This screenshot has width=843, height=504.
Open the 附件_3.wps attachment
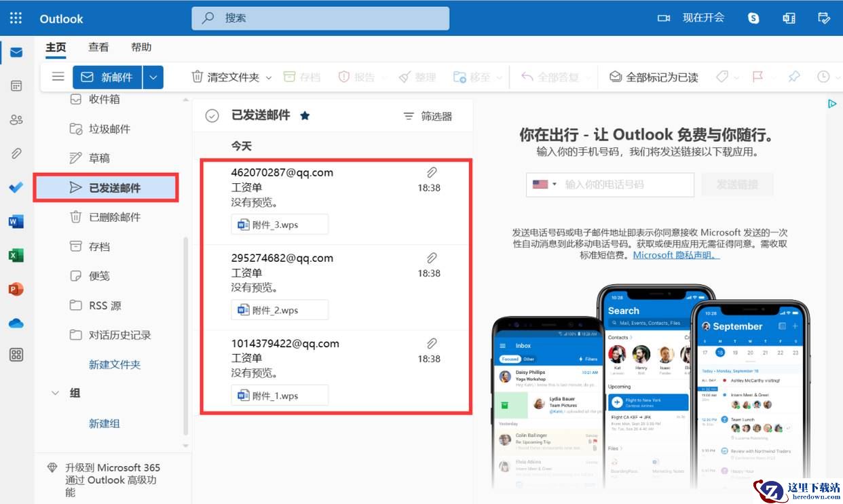[x=280, y=225]
